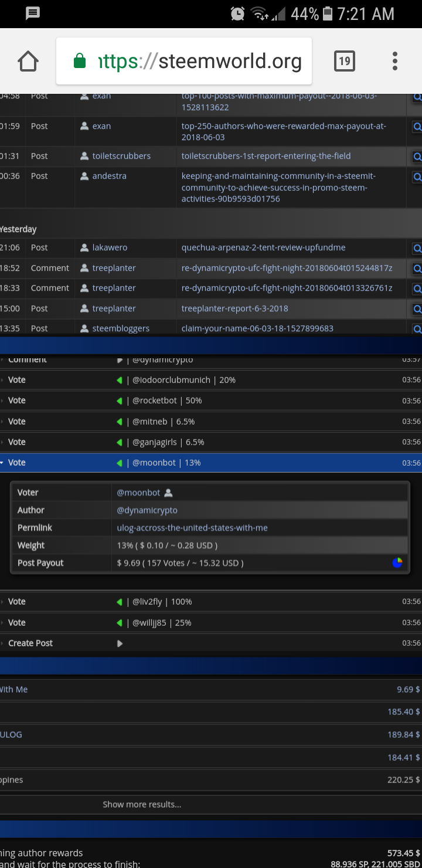Open magnifier for andestra post row
Image resolution: width=422 pixels, height=868 pixels.
click(x=417, y=177)
